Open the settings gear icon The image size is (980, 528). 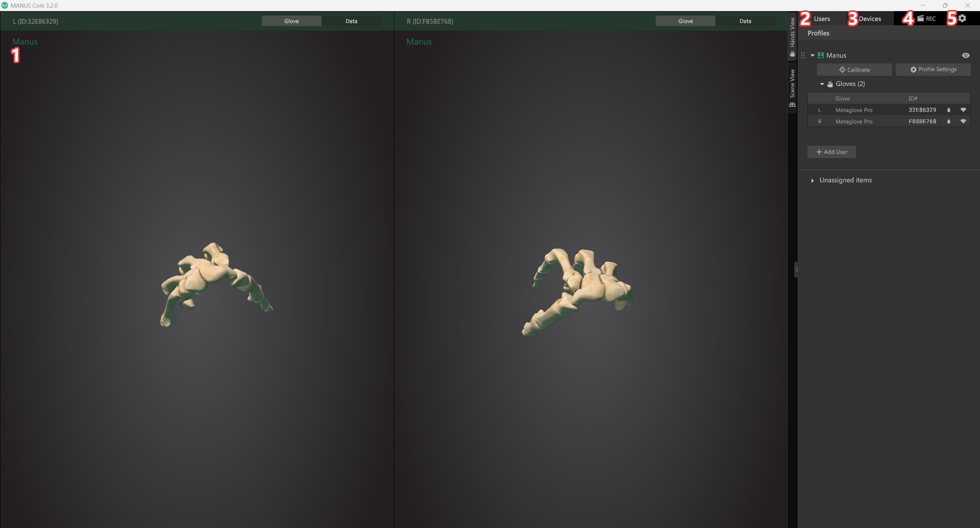(962, 18)
